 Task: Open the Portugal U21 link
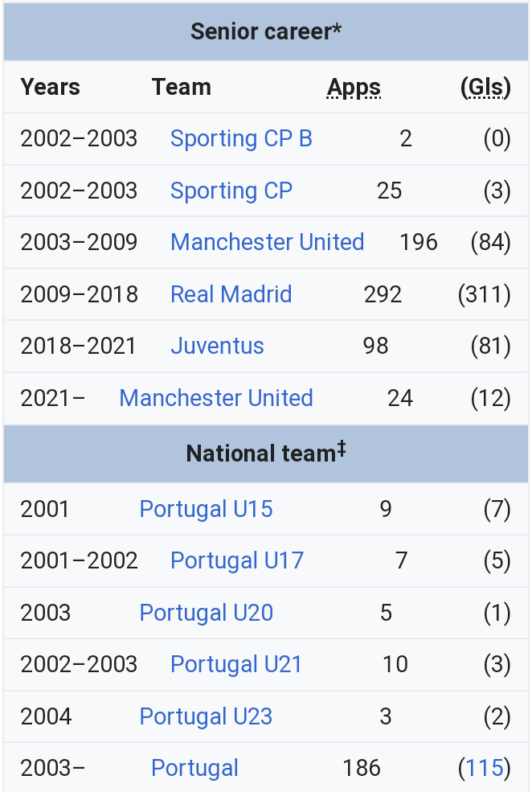coord(236,664)
